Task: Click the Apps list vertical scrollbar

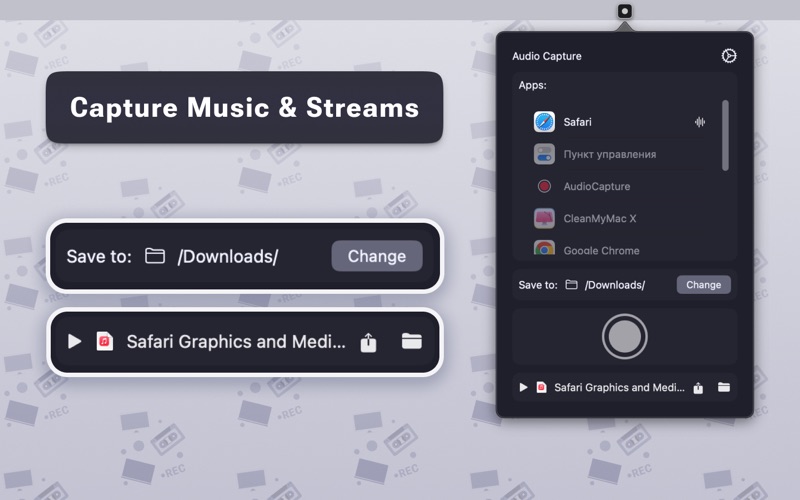Action: [x=725, y=135]
